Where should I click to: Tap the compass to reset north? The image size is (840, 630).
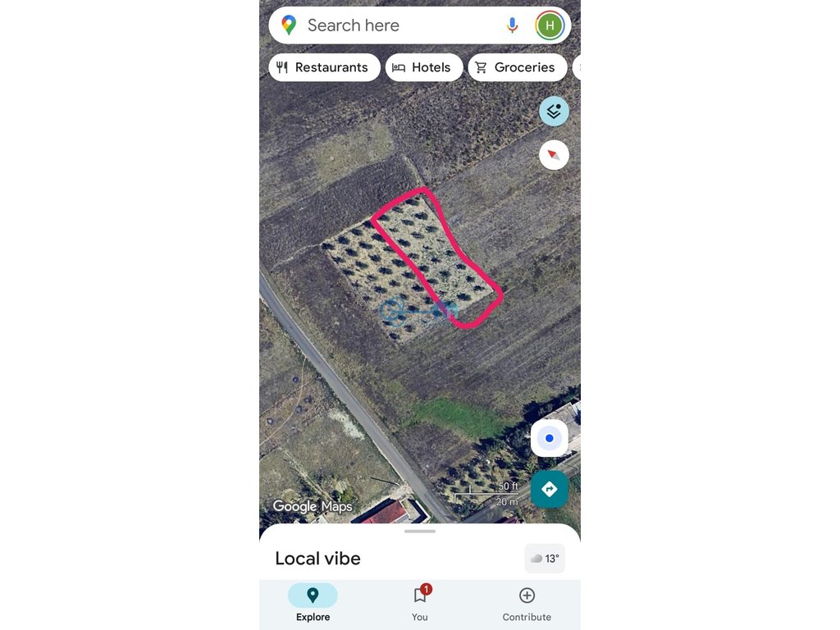pos(554,155)
